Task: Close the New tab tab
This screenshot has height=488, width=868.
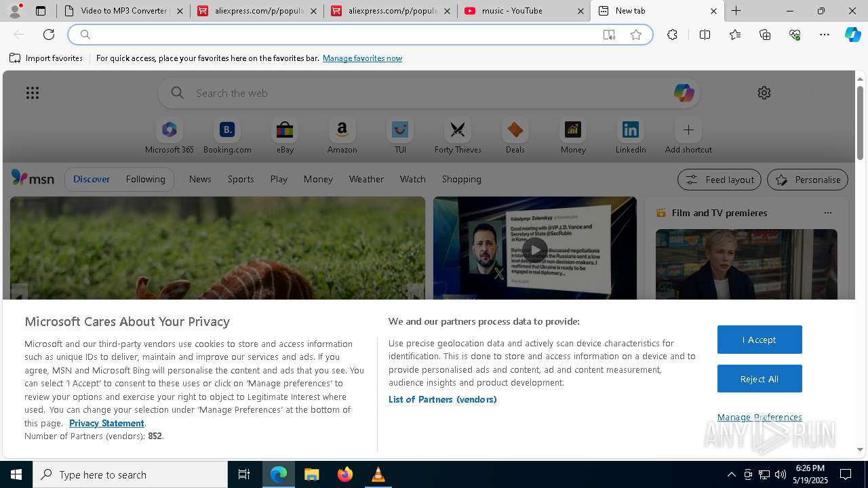Action: [713, 11]
